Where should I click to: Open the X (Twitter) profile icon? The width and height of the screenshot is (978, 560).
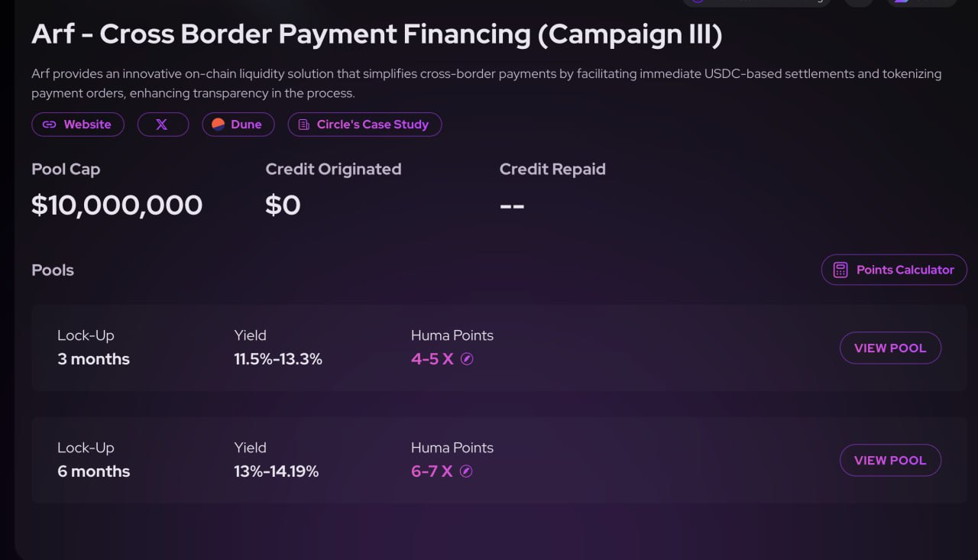162,125
